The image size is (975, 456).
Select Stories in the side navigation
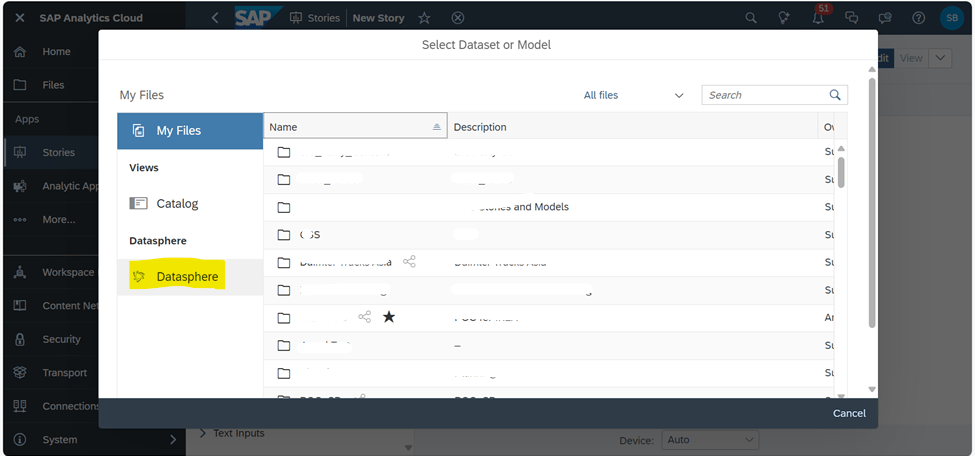coord(58,152)
